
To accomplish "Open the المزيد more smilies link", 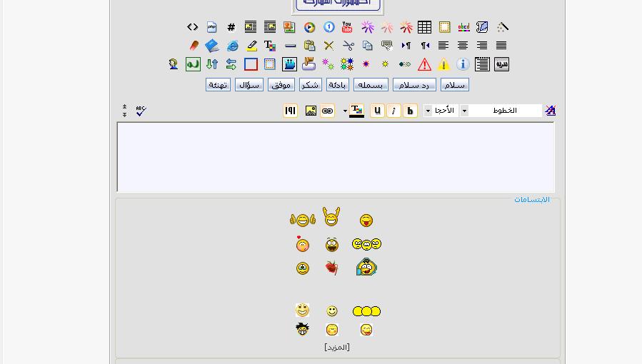I will click(x=337, y=347).
